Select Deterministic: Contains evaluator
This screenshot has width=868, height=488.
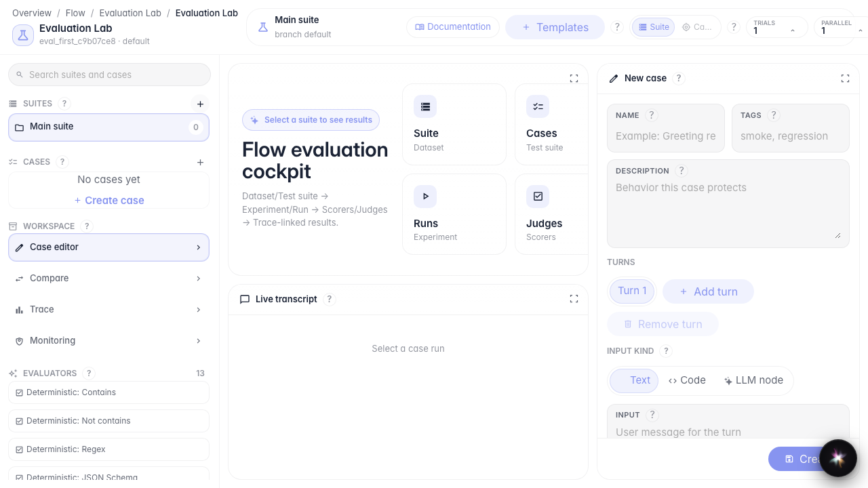coord(108,392)
